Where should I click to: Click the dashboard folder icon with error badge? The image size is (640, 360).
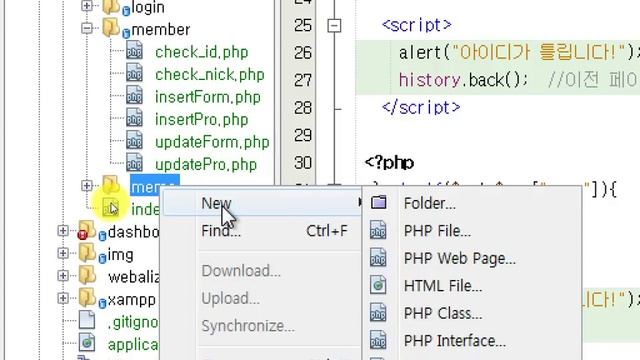tap(86, 230)
